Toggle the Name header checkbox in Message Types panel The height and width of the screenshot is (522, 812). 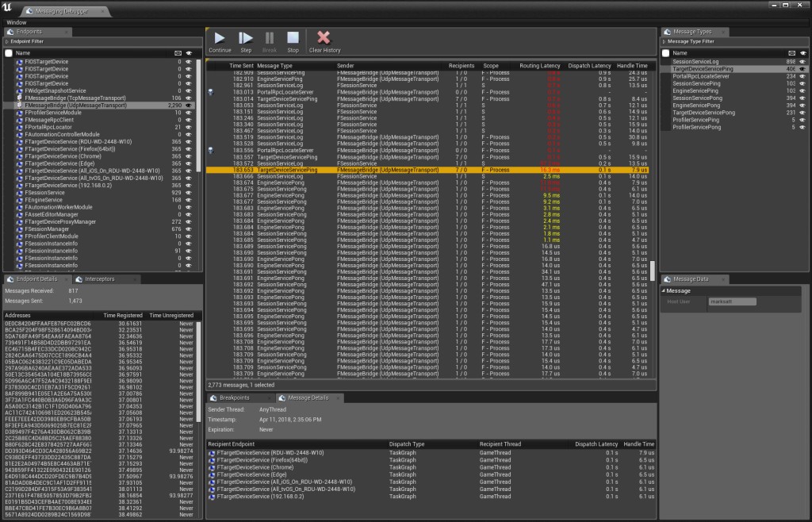[x=666, y=53]
